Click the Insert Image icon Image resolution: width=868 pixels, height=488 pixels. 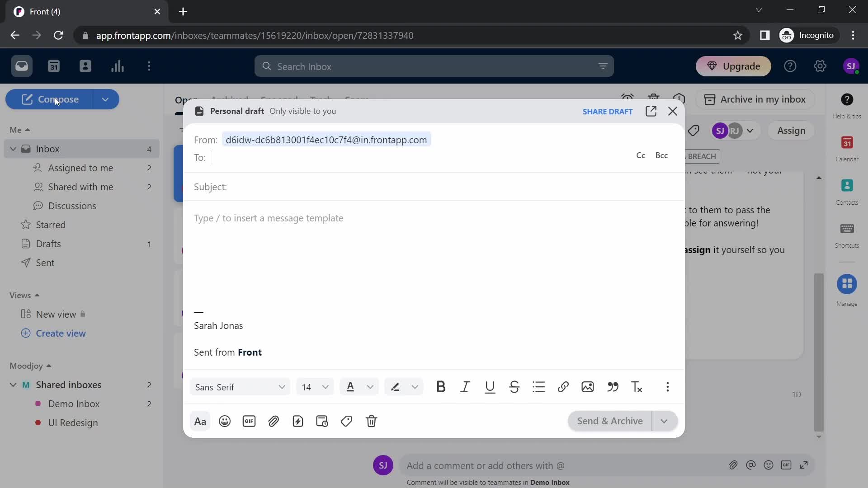tap(587, 387)
